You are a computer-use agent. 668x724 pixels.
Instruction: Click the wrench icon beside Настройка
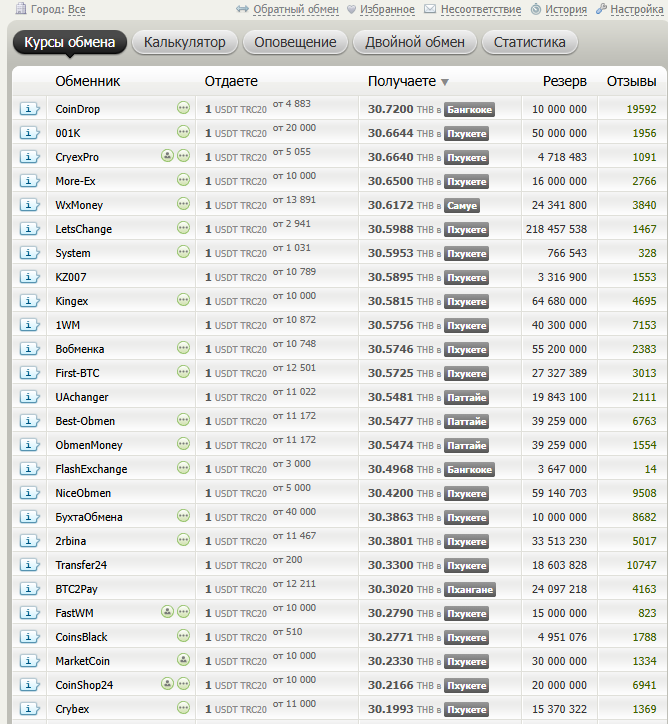pyautogui.click(x=601, y=9)
